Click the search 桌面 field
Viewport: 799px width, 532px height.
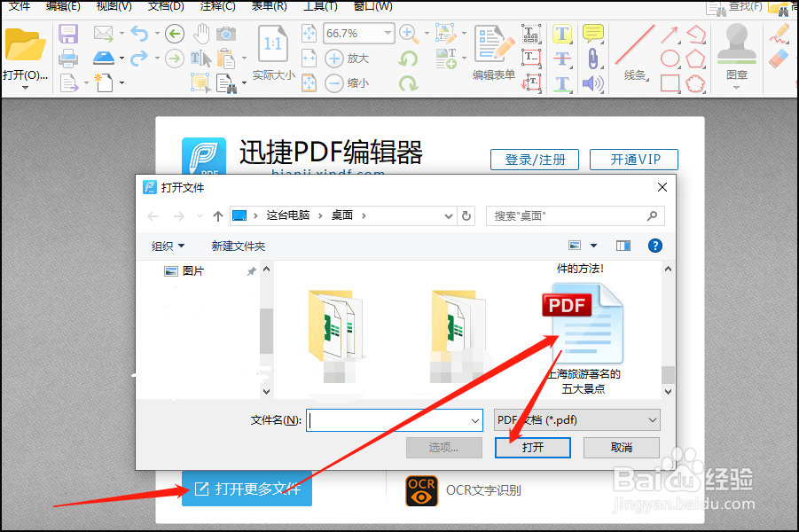pos(575,216)
